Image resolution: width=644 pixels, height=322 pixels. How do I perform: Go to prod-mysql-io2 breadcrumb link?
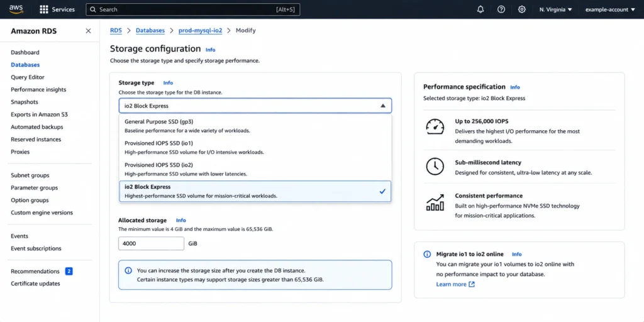201,31
